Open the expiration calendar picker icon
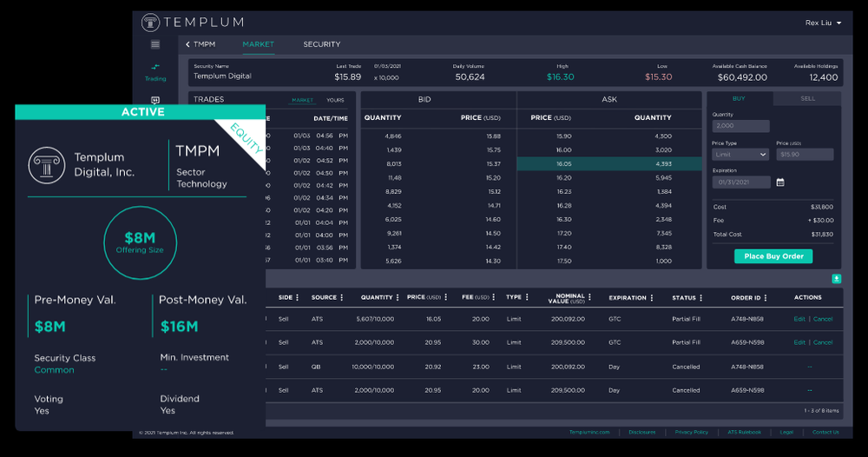Viewport: 868px width, 457px height. point(780,182)
